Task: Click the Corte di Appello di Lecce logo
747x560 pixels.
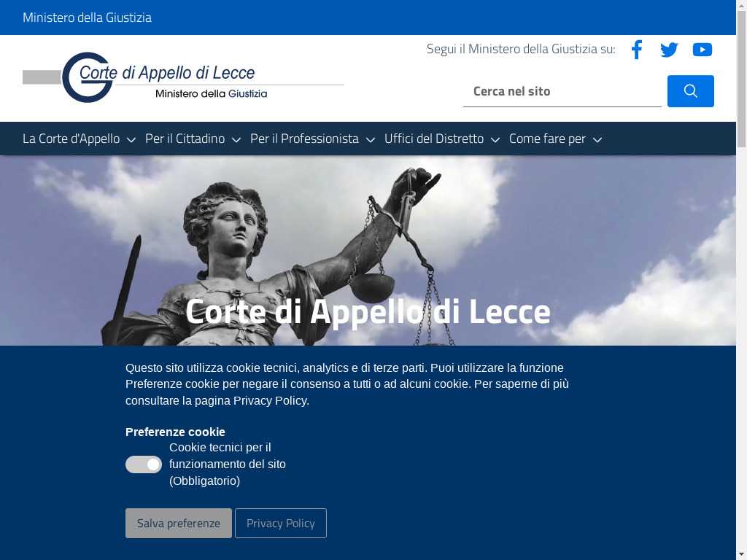Action: coord(183,77)
